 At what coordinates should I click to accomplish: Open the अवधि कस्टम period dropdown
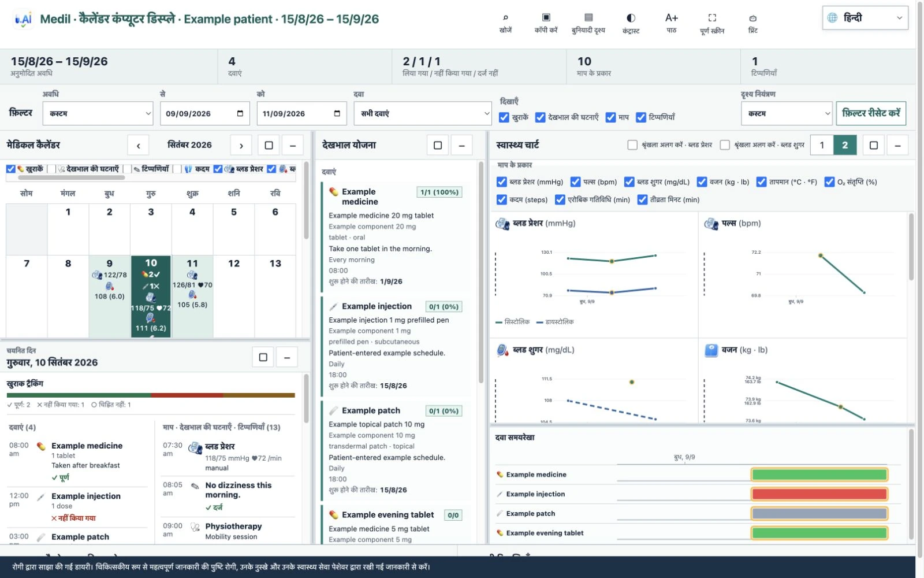(x=98, y=113)
